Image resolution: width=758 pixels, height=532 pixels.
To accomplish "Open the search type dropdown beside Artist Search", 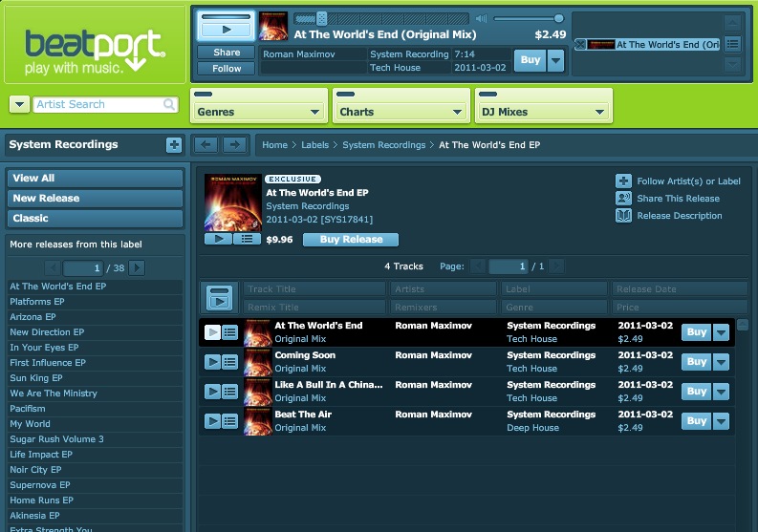I will [x=19, y=105].
